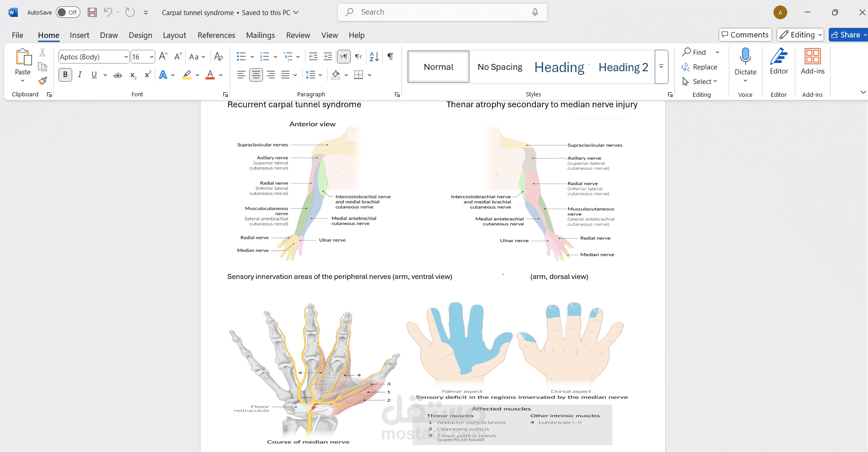868x452 pixels.
Task: Toggle Underline formatting
Action: click(x=94, y=75)
